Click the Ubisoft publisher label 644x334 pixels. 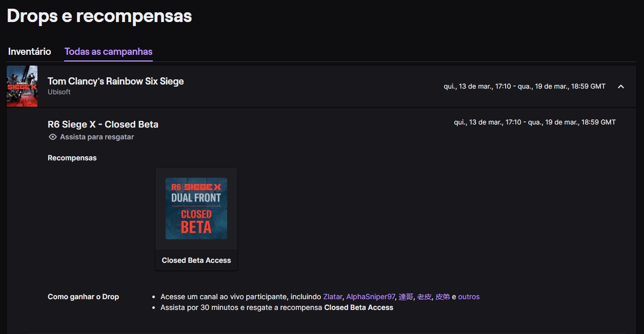(59, 92)
